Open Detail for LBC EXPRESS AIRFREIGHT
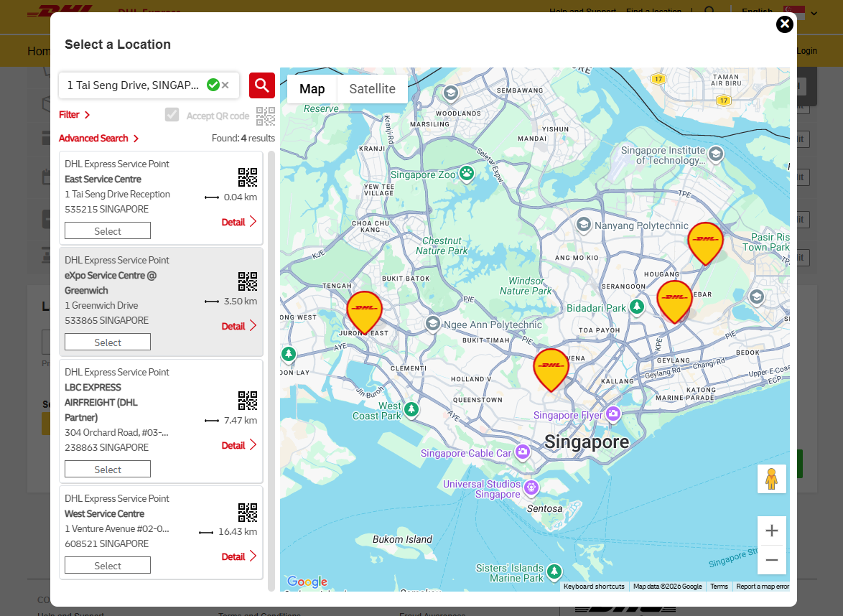This screenshot has width=843, height=616. pos(239,445)
